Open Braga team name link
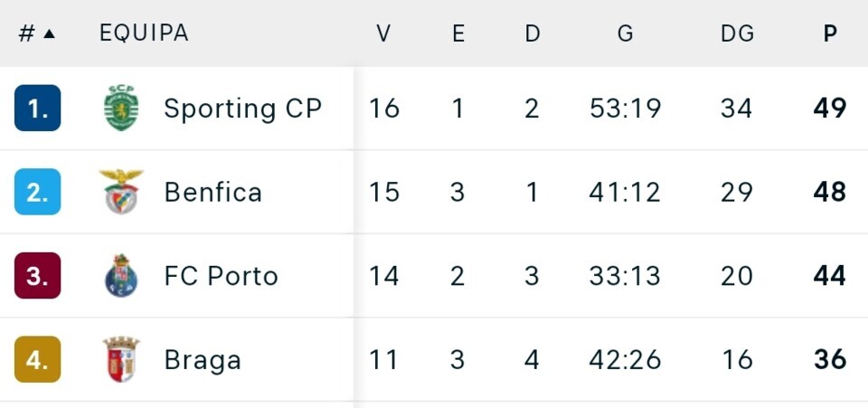This screenshot has width=868, height=408. 203,360
